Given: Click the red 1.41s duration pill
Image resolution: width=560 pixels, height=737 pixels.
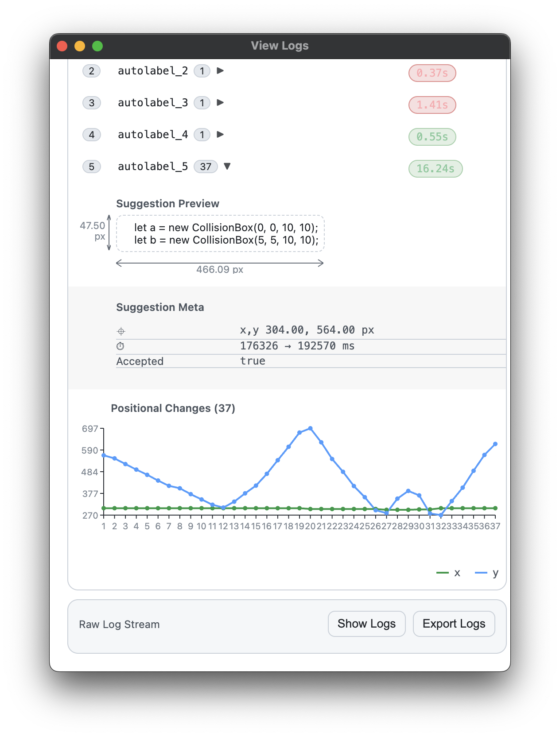Looking at the screenshot, I should click(x=432, y=105).
